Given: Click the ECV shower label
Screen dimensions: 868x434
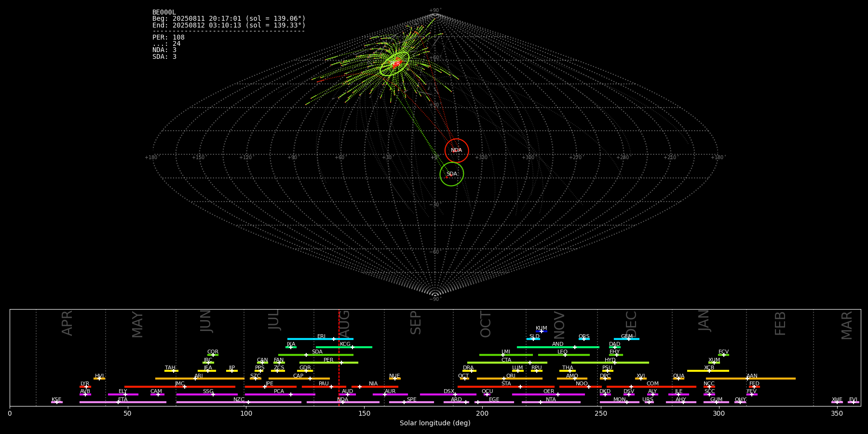Looking at the screenshot, I should [723, 352].
